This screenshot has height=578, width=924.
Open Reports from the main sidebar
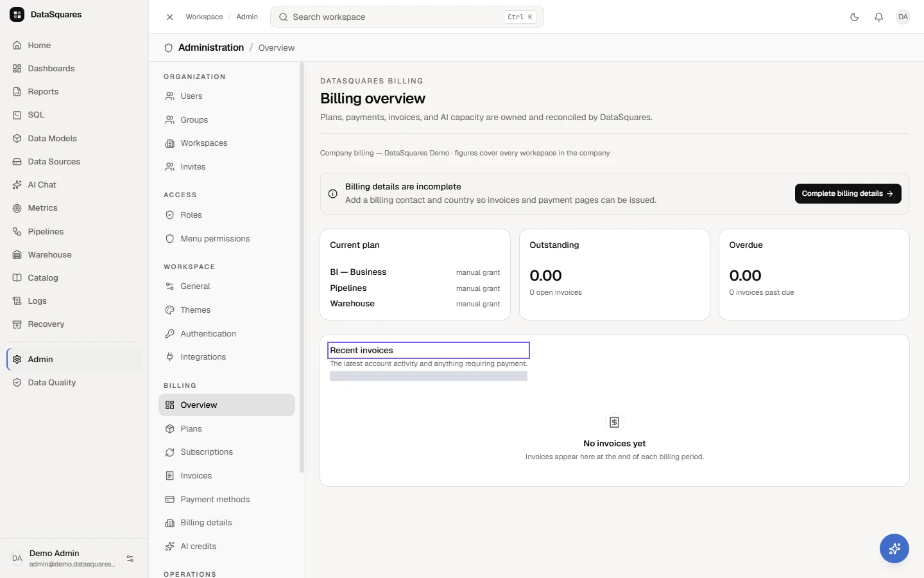pyautogui.click(x=74, y=92)
